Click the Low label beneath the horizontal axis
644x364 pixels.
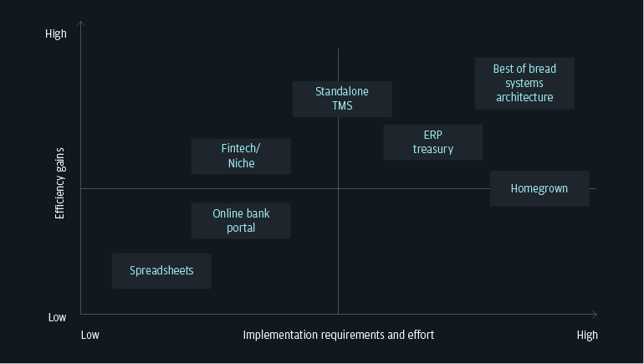tap(89, 335)
